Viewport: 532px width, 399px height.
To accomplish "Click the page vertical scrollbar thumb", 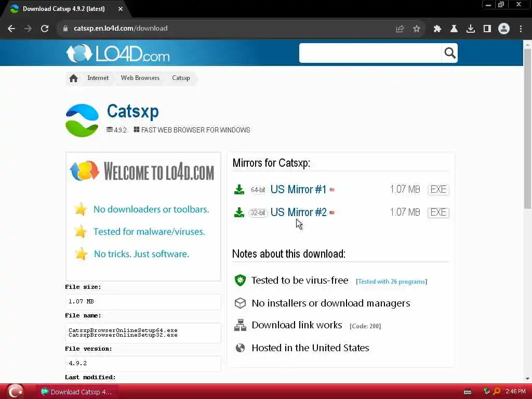I will pyautogui.click(x=527, y=129).
